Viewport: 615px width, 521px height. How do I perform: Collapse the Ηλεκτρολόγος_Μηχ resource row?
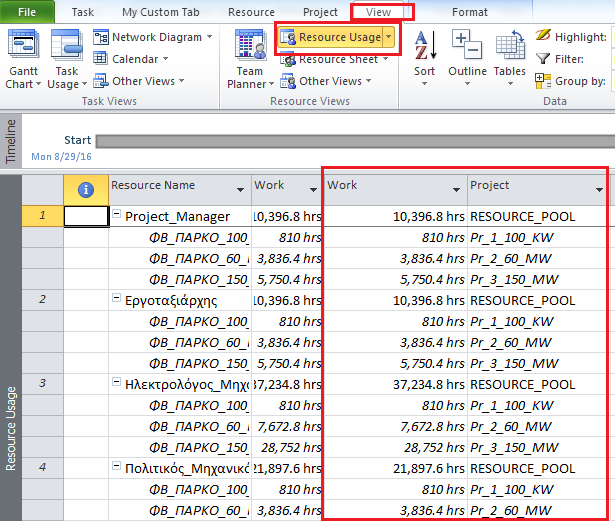pos(116,382)
